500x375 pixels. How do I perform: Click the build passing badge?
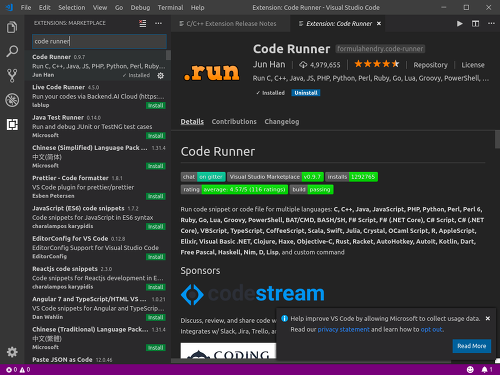coord(311,189)
